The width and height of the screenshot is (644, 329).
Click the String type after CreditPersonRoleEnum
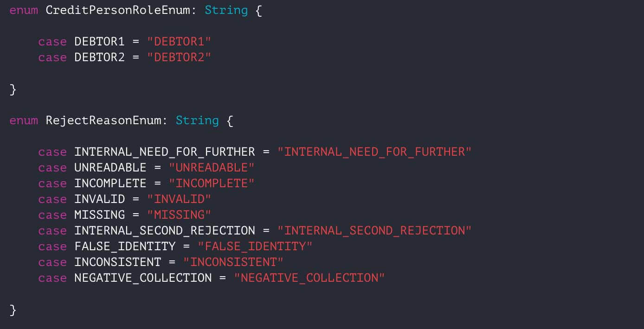tap(226, 10)
